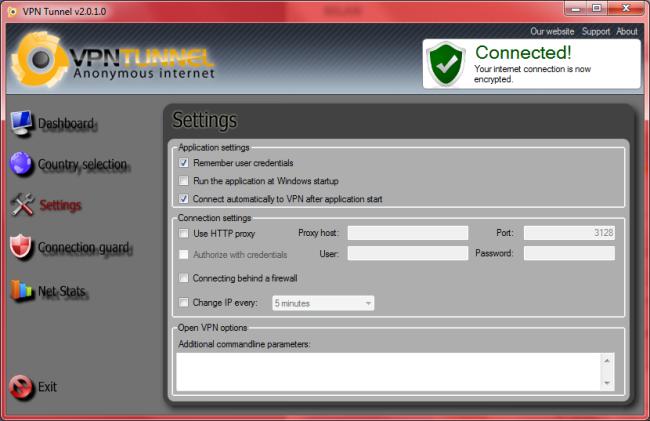Enable Change IP every checkbox

[183, 302]
